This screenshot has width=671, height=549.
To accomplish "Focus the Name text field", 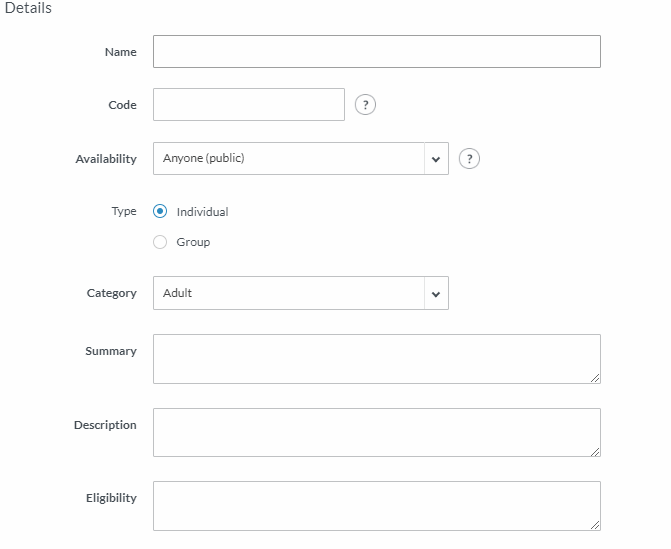I will coord(377,52).
